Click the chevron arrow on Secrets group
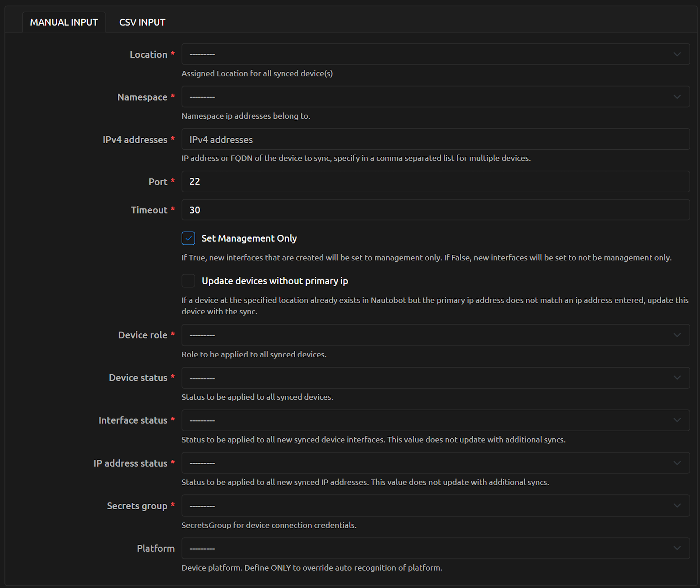Screen dimensions: 700x588 (677, 506)
